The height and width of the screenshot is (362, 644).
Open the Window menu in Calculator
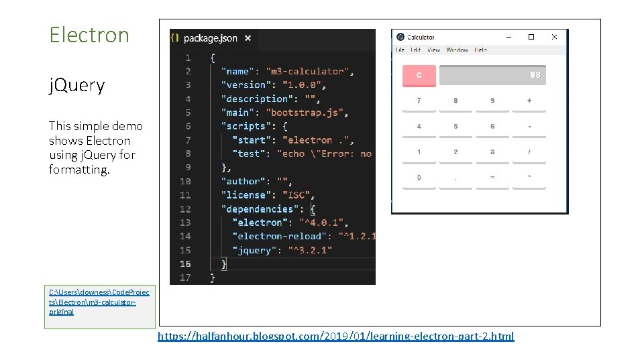(457, 50)
